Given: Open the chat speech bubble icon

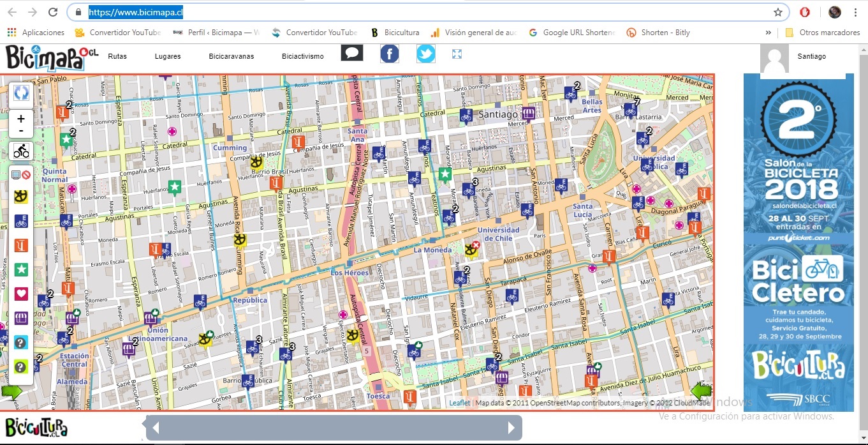Looking at the screenshot, I should tap(352, 53).
